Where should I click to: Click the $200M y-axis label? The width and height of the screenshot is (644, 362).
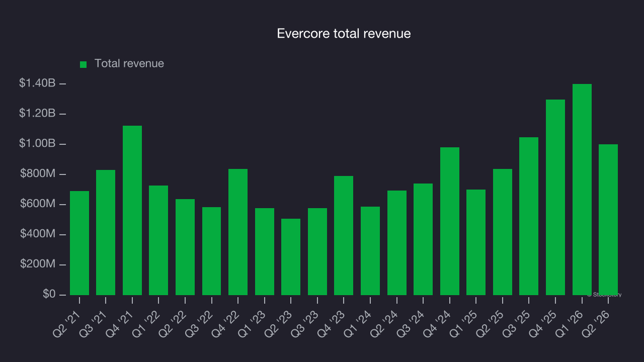point(38,264)
